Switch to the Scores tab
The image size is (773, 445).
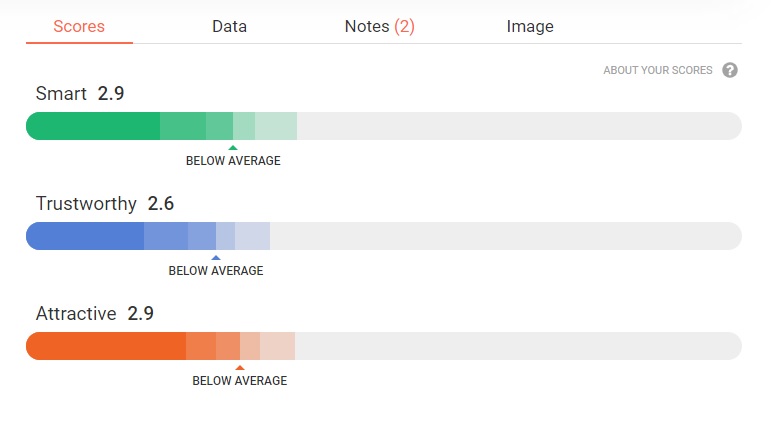pyautogui.click(x=79, y=27)
